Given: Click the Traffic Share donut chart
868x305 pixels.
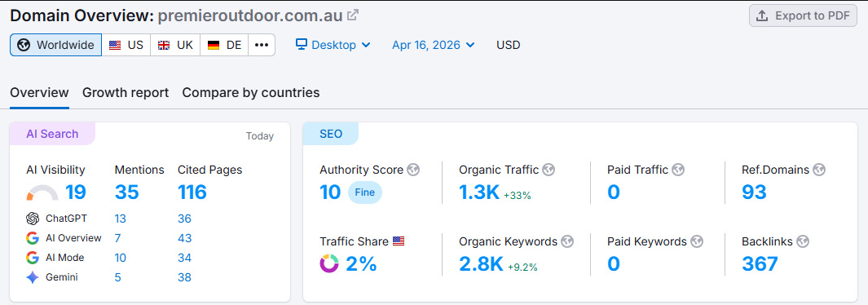Looking at the screenshot, I should click(x=329, y=263).
